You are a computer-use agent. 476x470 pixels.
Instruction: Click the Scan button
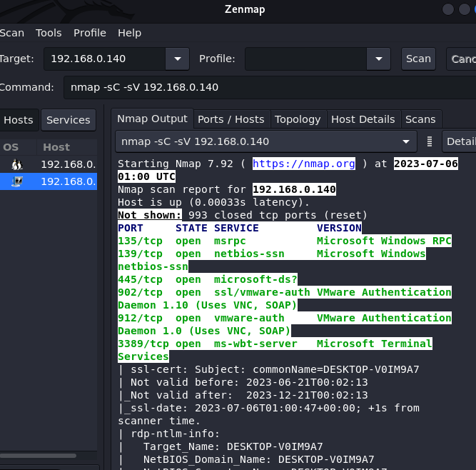click(418, 59)
